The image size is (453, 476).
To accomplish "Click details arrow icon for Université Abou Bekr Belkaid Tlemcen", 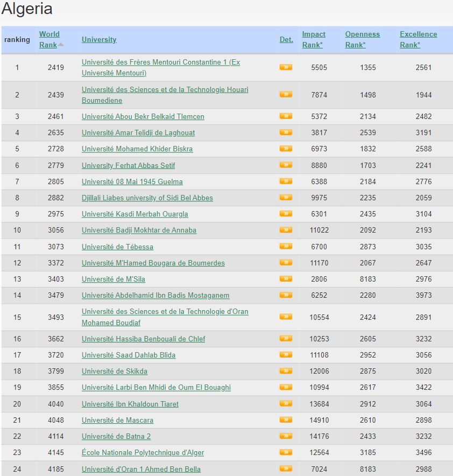I will coord(286,116).
